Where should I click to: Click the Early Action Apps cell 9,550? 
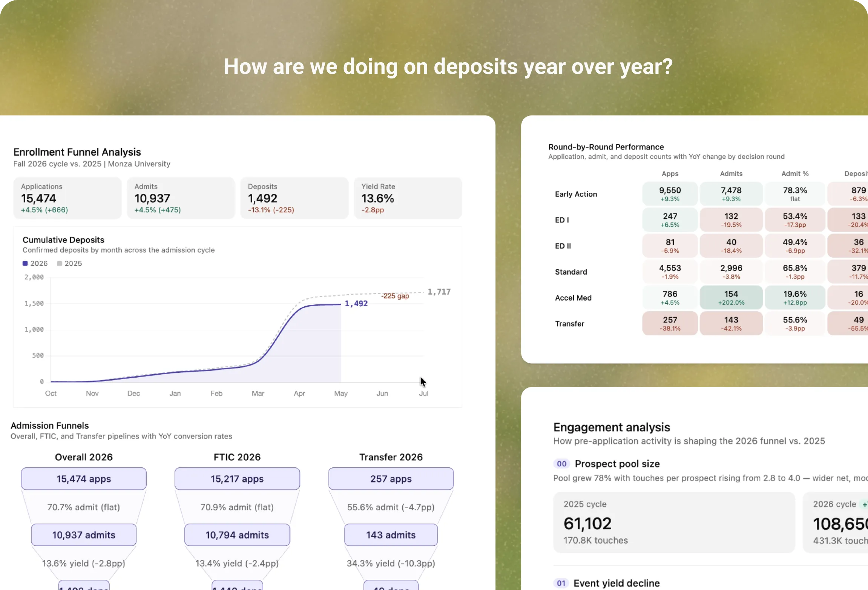coord(670,194)
